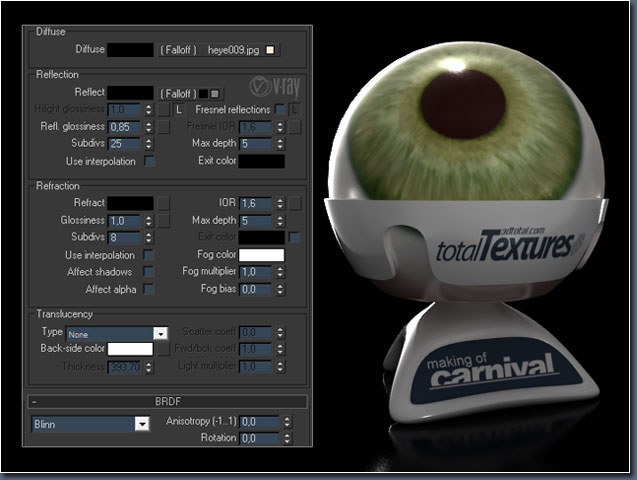Open the Blinn BRDF type dropdown
Viewport: 637px width, 480px height.
click(x=91, y=424)
